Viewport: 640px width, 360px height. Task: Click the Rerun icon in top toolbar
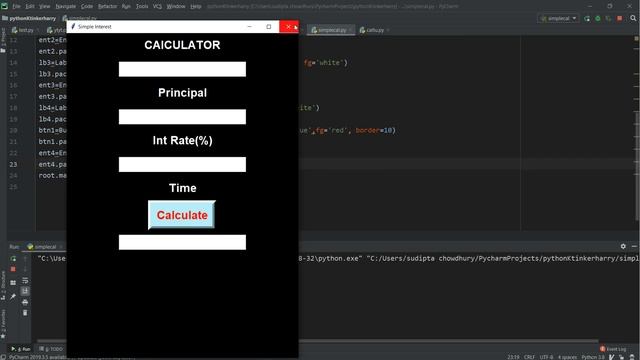pos(587,18)
